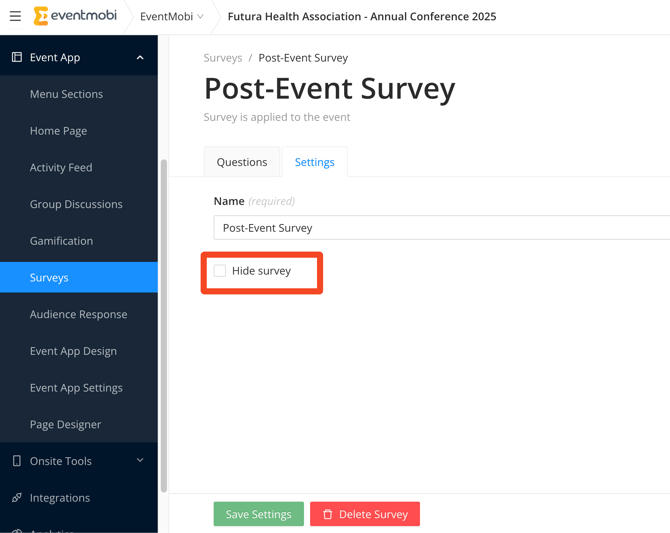Open the EventMobi organization dropdown

tap(171, 16)
